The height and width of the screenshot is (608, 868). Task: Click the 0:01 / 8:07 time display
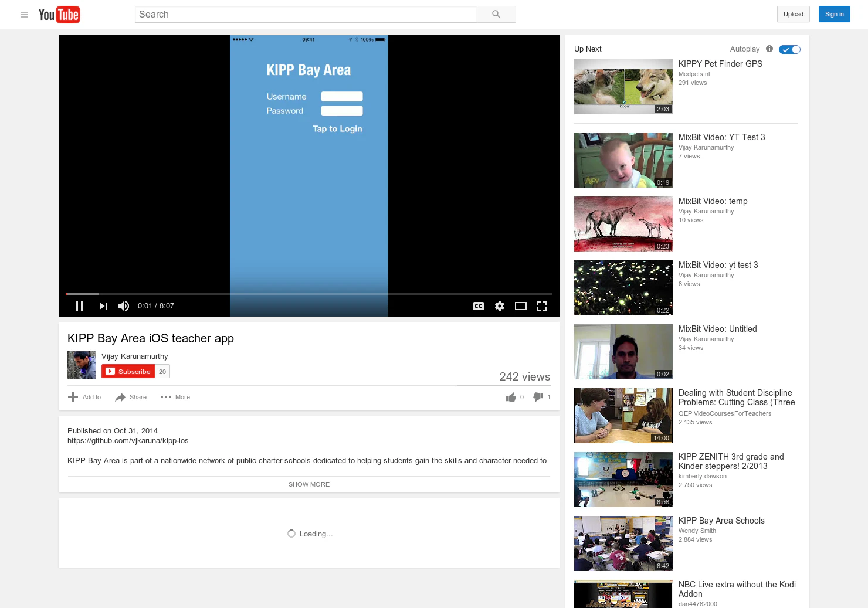(x=156, y=306)
